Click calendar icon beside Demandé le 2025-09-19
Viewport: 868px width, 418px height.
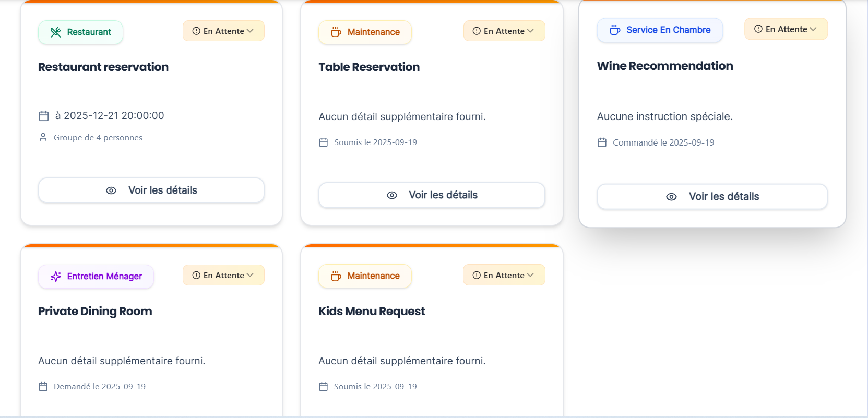point(43,387)
